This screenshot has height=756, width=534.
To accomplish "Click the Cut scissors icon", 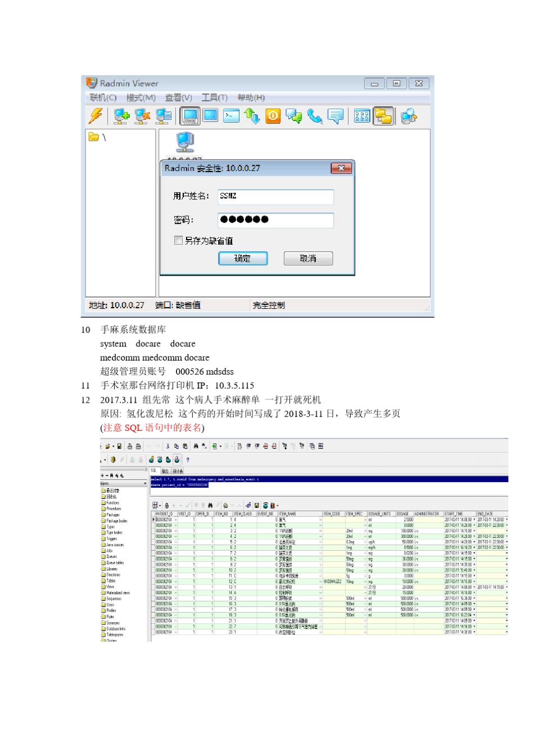I will point(168,446).
